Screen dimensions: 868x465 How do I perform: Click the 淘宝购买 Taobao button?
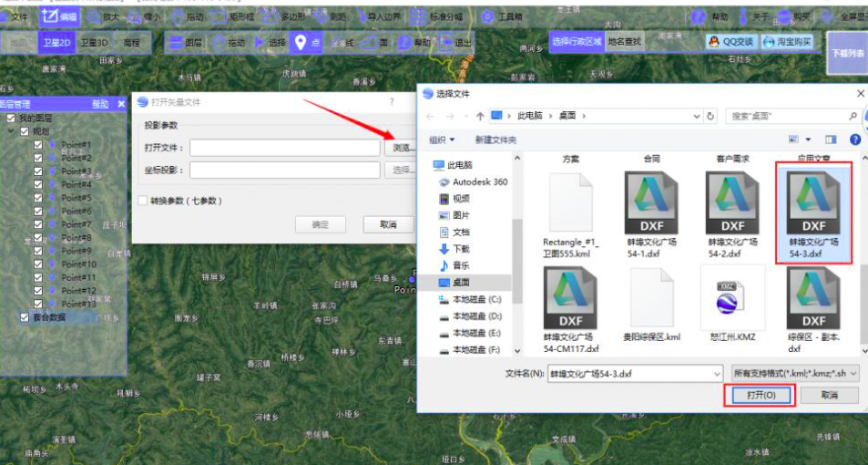(x=787, y=42)
